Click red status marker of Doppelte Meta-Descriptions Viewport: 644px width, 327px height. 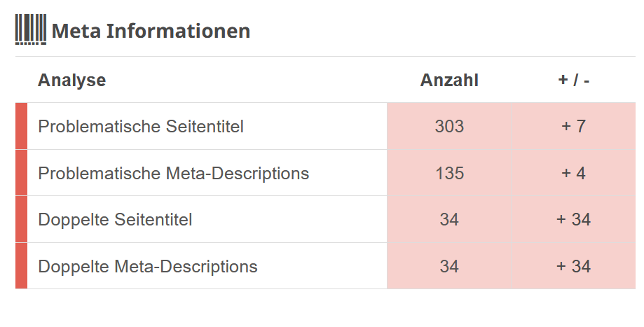21,266
